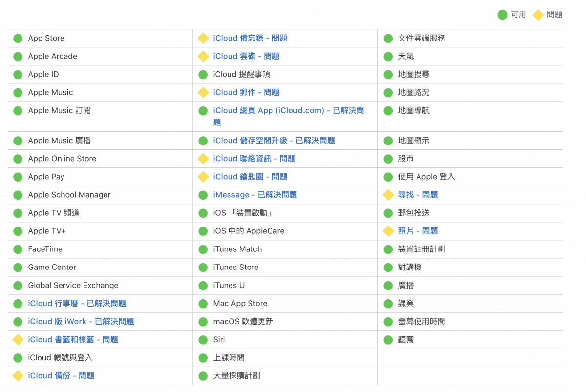
Task: Select 上課時間 text
Action: point(229,357)
